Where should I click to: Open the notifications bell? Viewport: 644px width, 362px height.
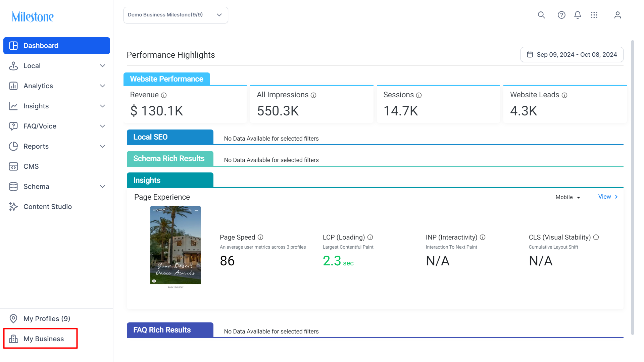[x=578, y=15]
